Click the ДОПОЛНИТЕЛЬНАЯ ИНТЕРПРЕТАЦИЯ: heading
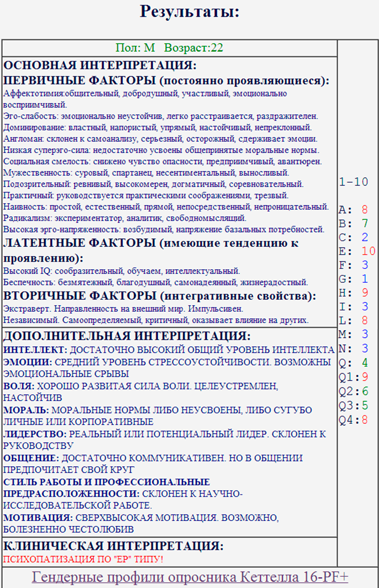The width and height of the screenshot is (379, 588). click(x=127, y=336)
